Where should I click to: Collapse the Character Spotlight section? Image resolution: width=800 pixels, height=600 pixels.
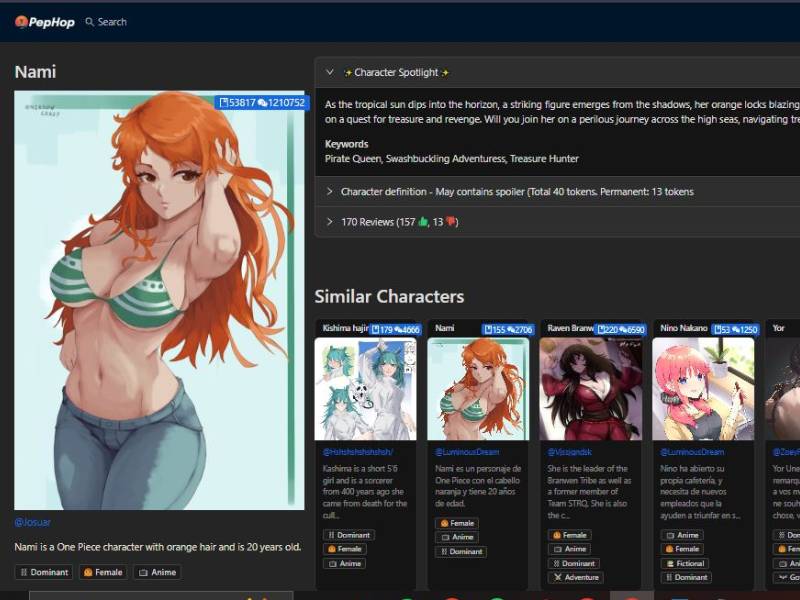pos(330,73)
